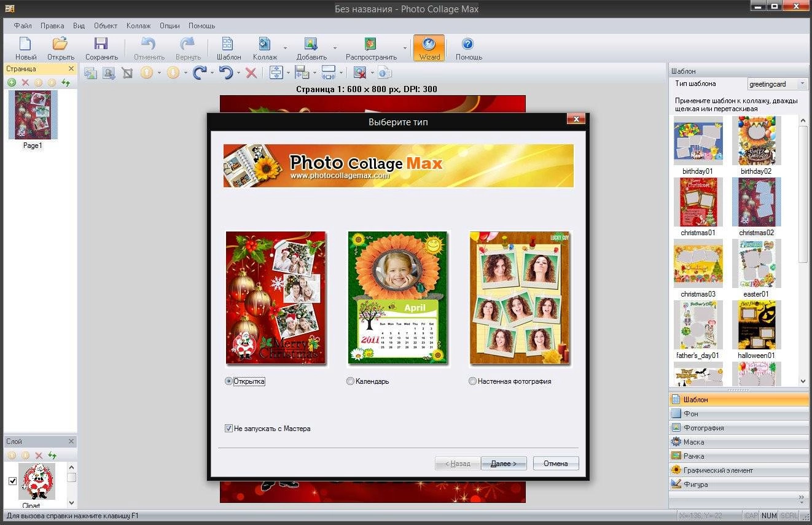Launch the Wizard toolbar button
The width and height of the screenshot is (812, 525).
(429, 49)
